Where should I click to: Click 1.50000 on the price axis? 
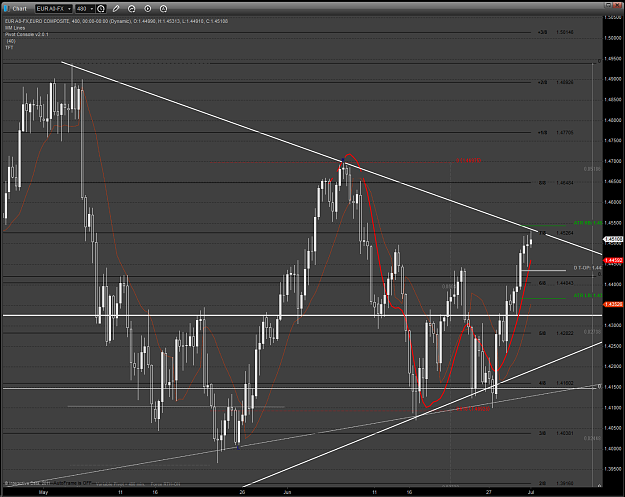(613, 38)
